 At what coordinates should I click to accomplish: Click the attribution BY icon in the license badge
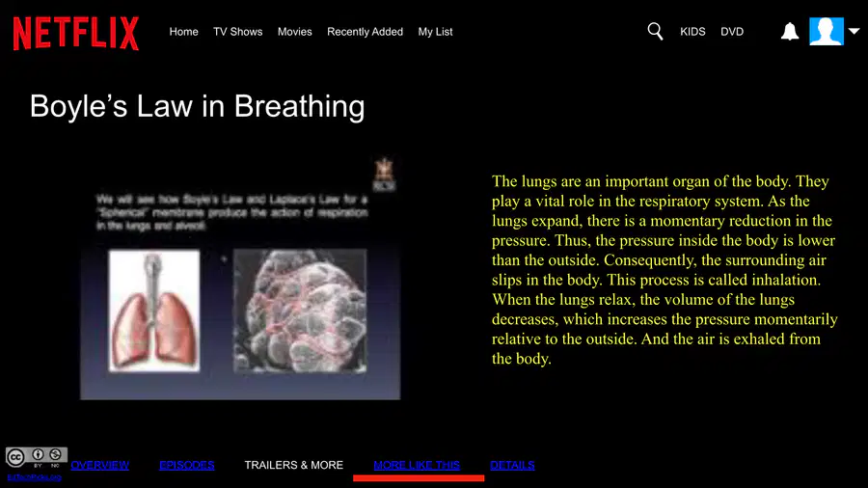[x=38, y=455]
